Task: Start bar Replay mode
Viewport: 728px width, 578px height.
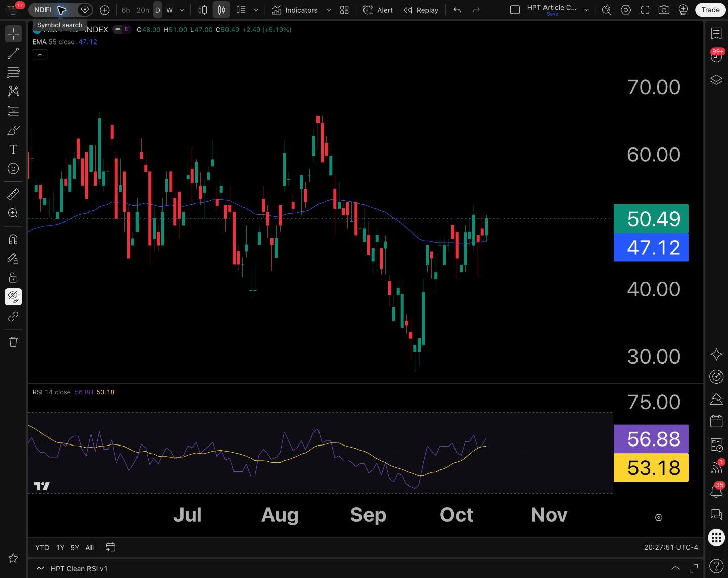Action: pos(421,10)
